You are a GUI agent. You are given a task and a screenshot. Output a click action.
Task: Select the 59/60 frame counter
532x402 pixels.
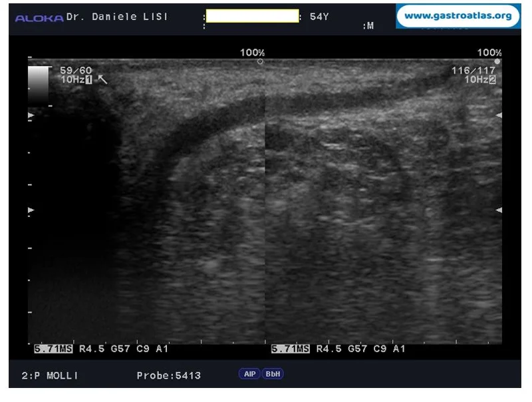click(x=76, y=71)
